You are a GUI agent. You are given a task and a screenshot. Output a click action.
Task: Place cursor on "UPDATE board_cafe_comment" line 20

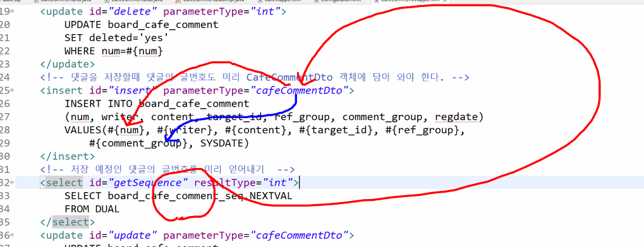pyautogui.click(x=142, y=25)
